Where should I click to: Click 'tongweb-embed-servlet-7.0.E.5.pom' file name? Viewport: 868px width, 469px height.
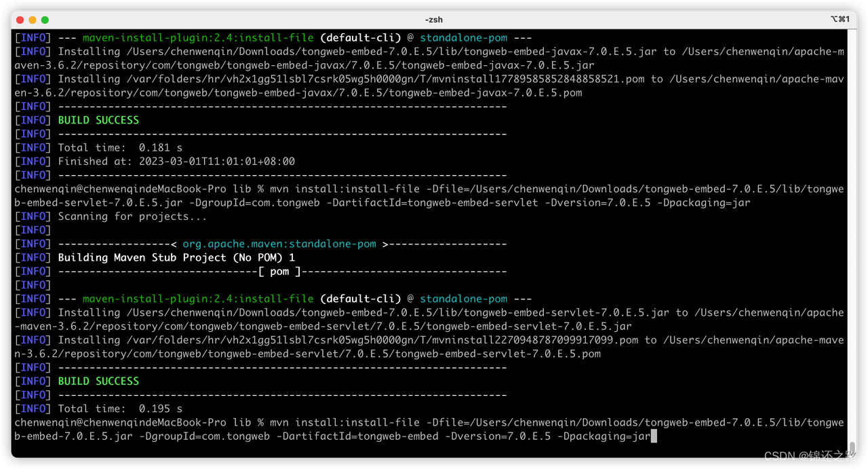click(x=498, y=354)
